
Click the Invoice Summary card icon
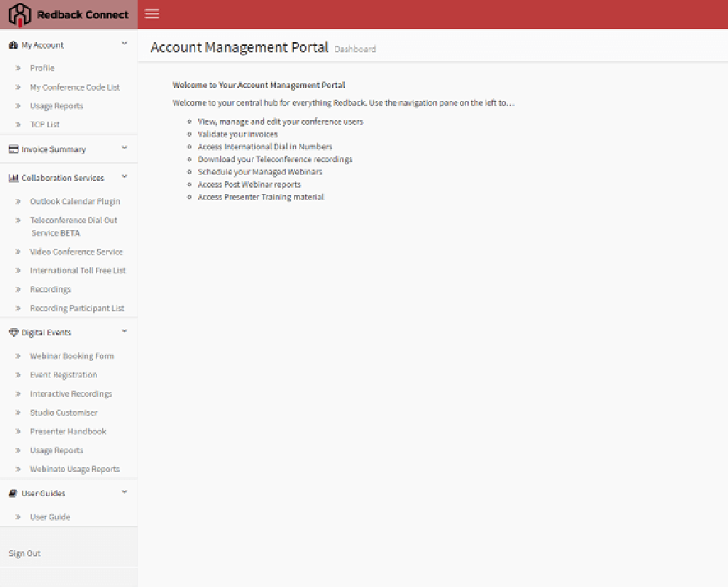(x=13, y=149)
